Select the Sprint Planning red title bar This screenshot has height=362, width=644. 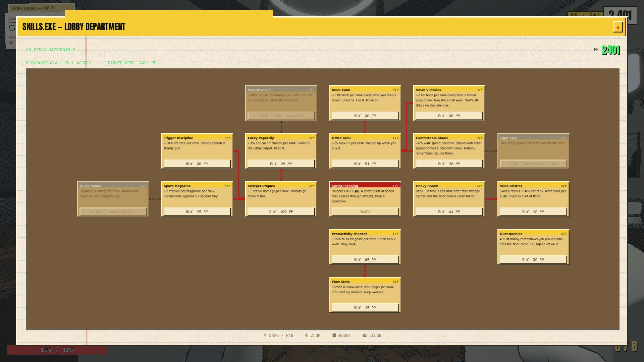tap(365, 185)
